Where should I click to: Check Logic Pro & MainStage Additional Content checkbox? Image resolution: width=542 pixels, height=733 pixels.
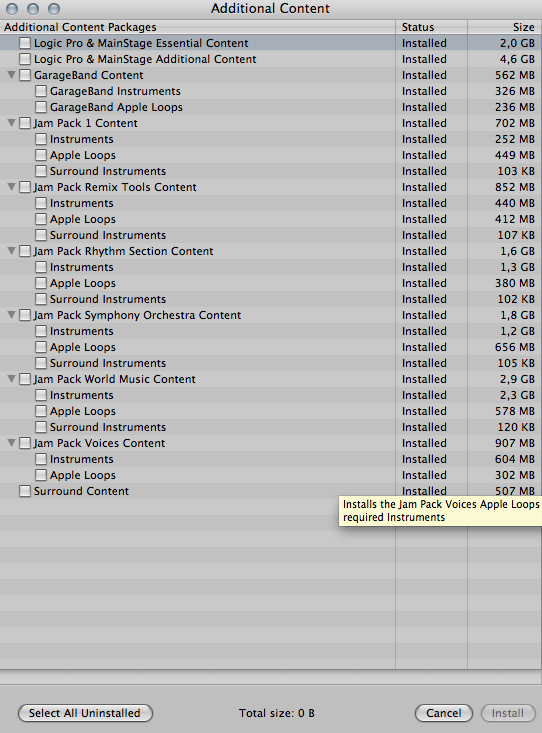[x=25, y=59]
